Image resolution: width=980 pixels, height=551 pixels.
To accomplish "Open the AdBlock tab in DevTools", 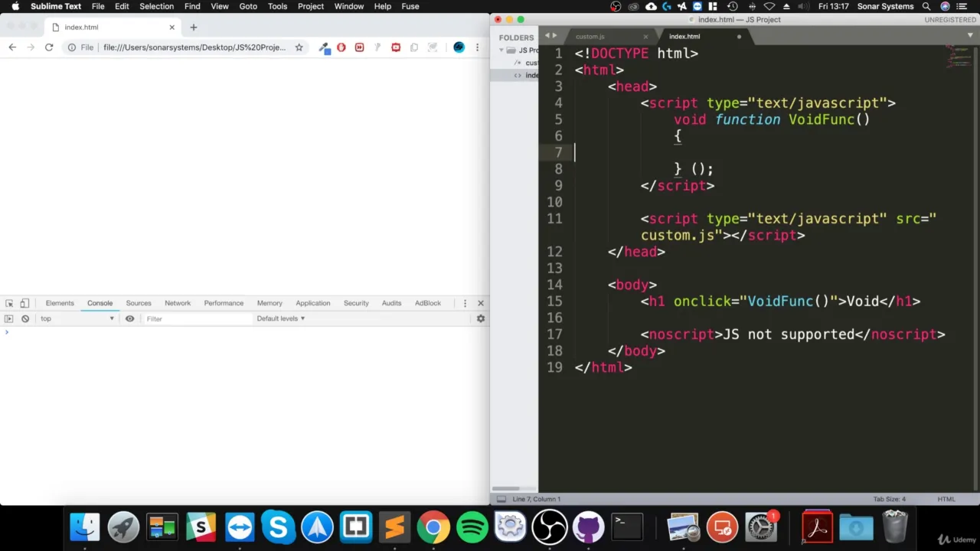I will coord(428,303).
